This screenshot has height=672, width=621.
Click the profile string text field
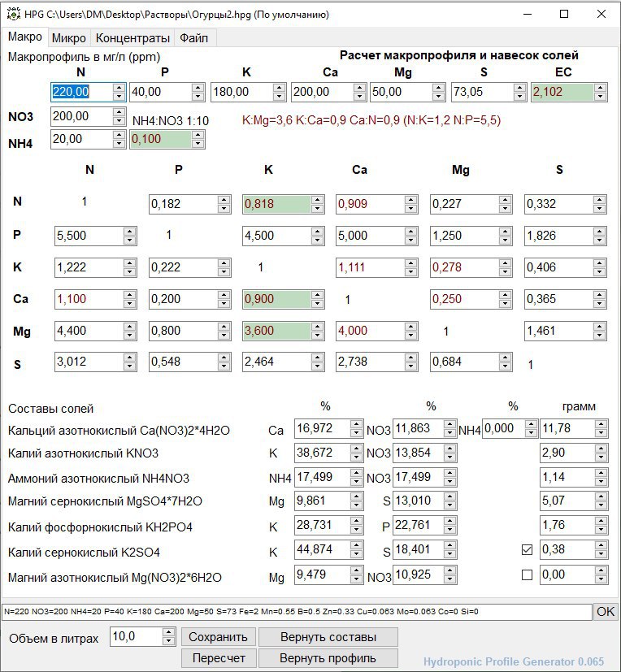coord(297,612)
